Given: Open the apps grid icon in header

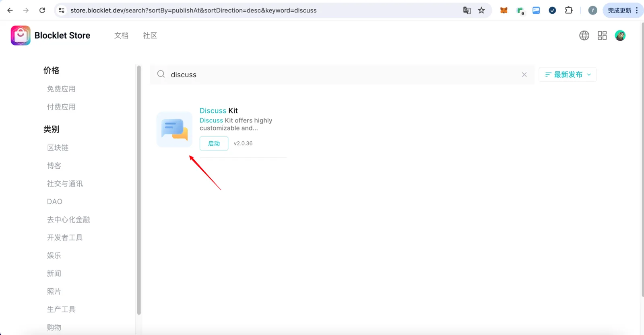Looking at the screenshot, I should point(602,35).
